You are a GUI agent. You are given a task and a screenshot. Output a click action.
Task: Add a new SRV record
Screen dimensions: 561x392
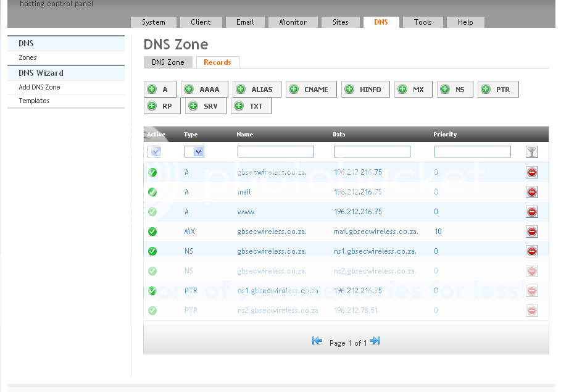point(205,106)
